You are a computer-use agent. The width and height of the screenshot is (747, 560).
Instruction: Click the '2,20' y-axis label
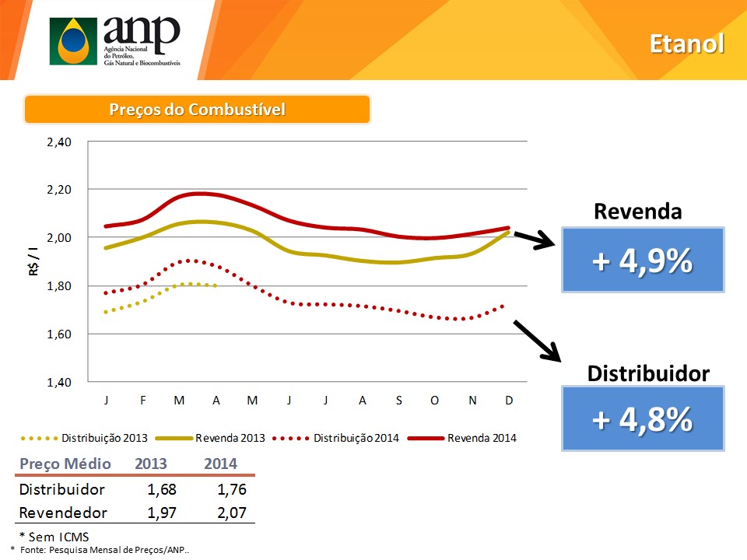pyautogui.click(x=59, y=190)
